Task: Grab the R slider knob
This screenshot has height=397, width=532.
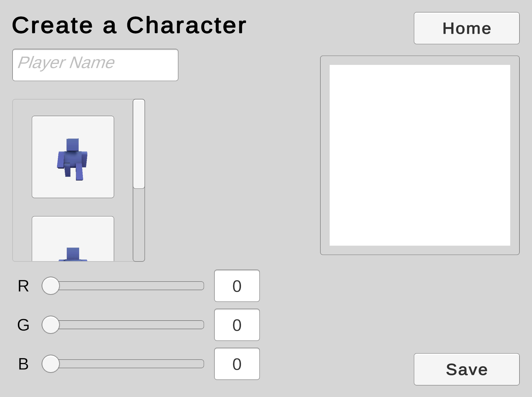Action: click(51, 286)
